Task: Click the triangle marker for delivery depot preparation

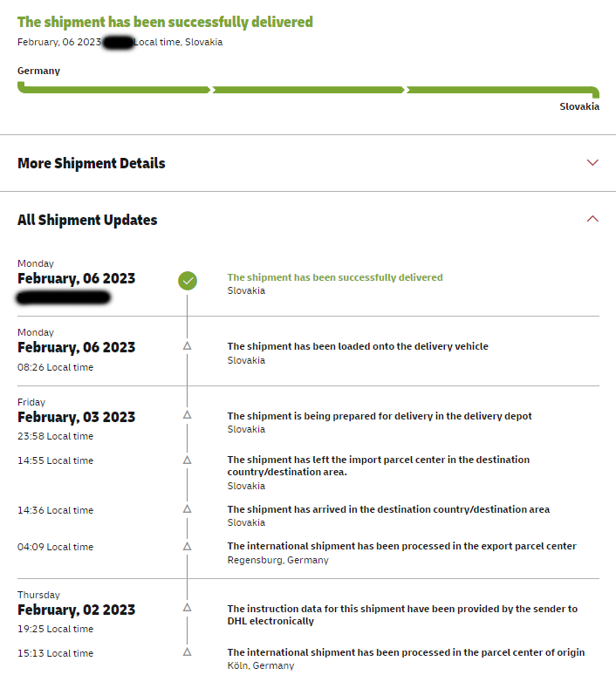Action: pos(187,415)
